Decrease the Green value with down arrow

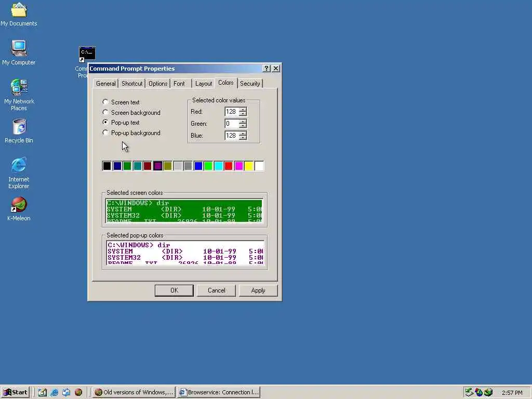pyautogui.click(x=243, y=126)
